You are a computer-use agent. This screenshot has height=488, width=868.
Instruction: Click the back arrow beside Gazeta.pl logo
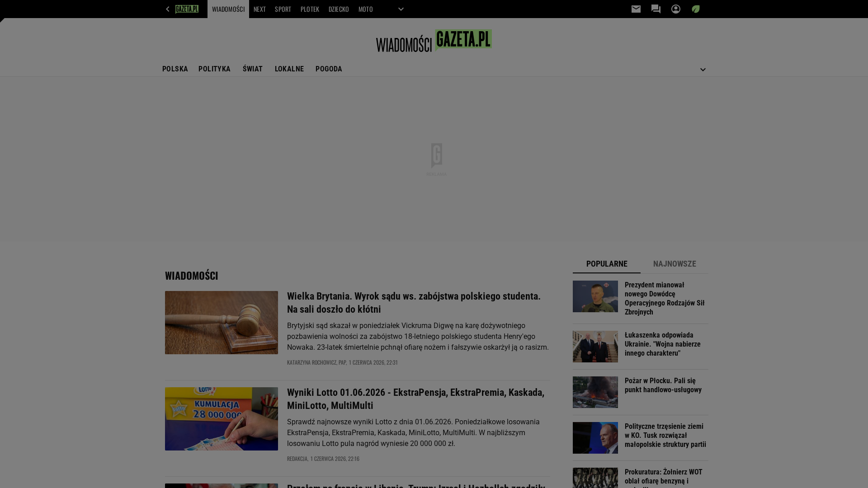168,9
